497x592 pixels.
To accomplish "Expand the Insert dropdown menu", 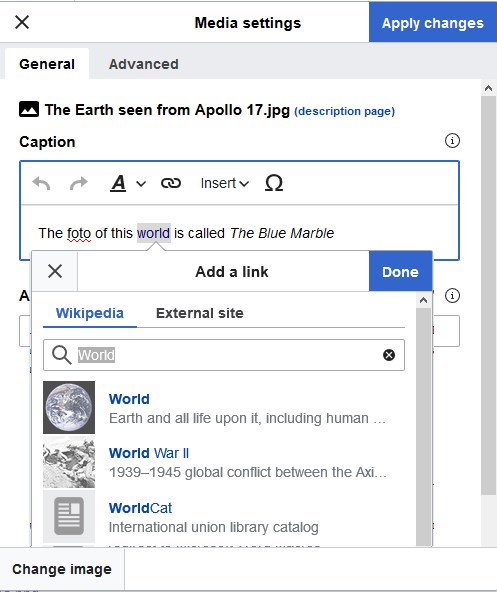I will 225,183.
